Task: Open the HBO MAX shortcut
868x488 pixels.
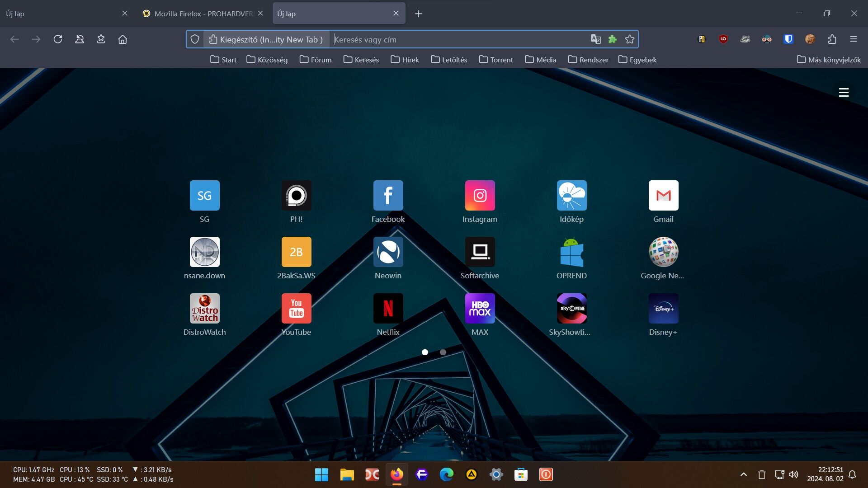Action: tap(480, 309)
